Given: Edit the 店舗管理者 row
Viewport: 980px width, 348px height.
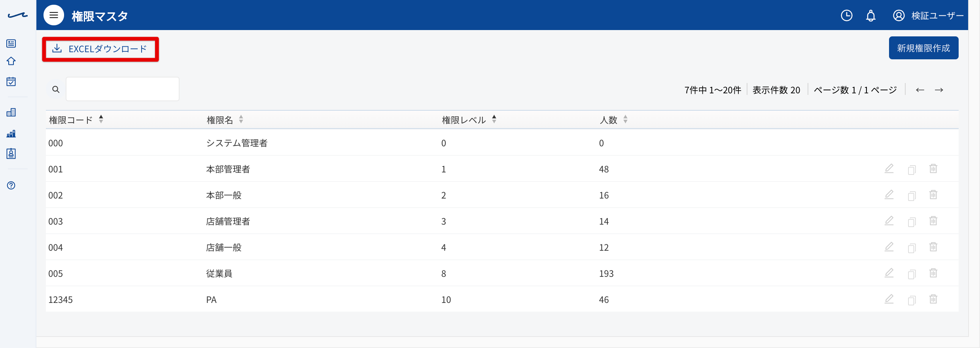Looking at the screenshot, I should 889,221.
